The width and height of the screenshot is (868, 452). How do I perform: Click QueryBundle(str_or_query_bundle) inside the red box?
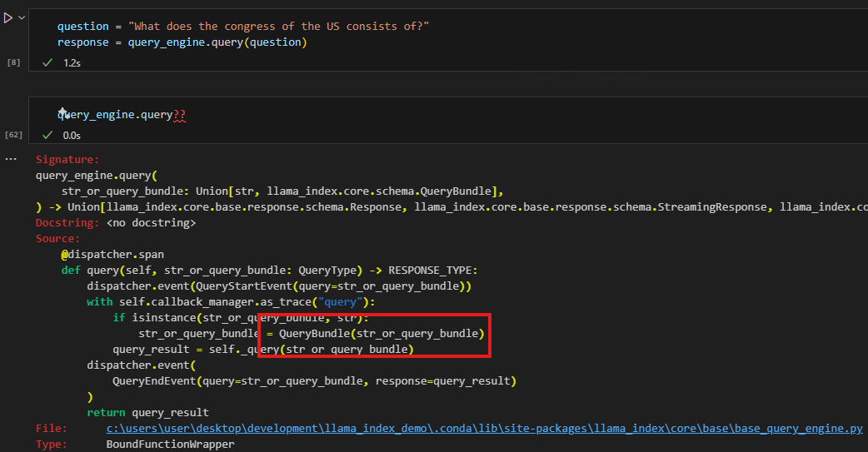[x=381, y=334]
